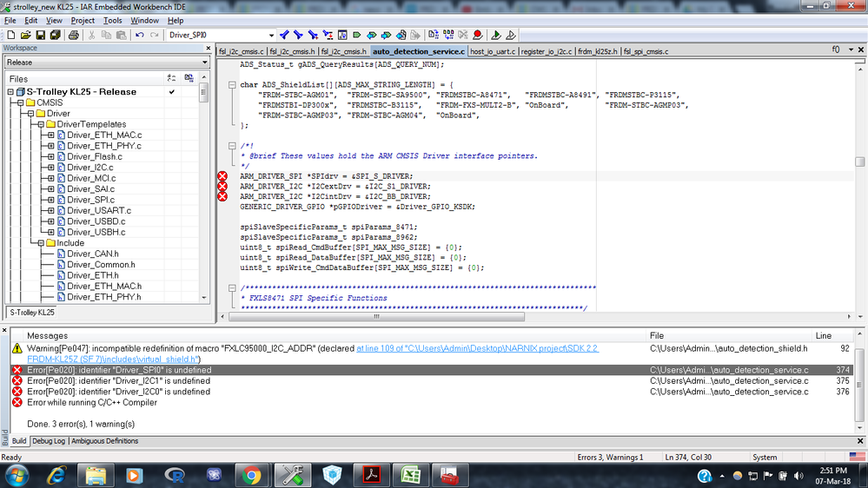Viewport: 868px width, 488px height.
Task: Open Chrome from the taskbar
Action: point(251,475)
